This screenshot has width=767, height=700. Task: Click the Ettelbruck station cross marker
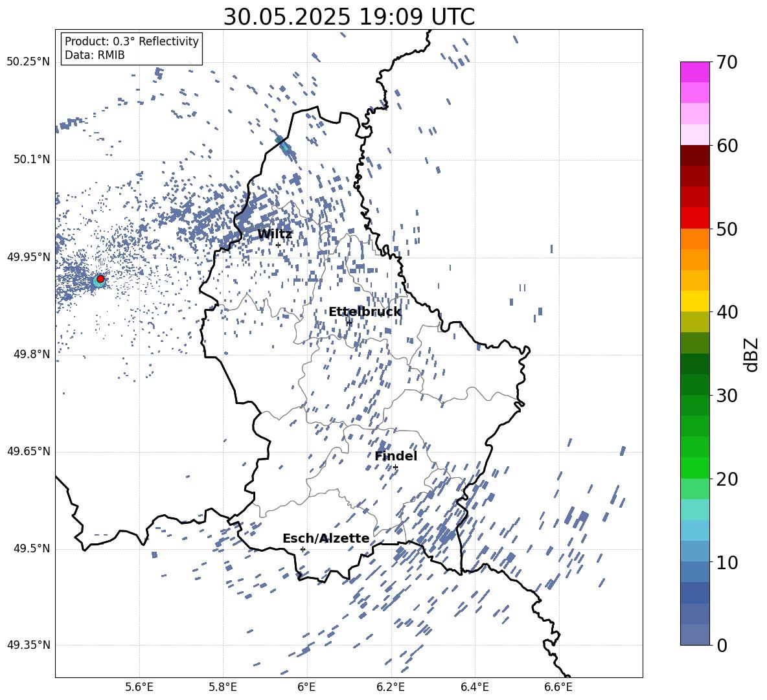(x=349, y=322)
